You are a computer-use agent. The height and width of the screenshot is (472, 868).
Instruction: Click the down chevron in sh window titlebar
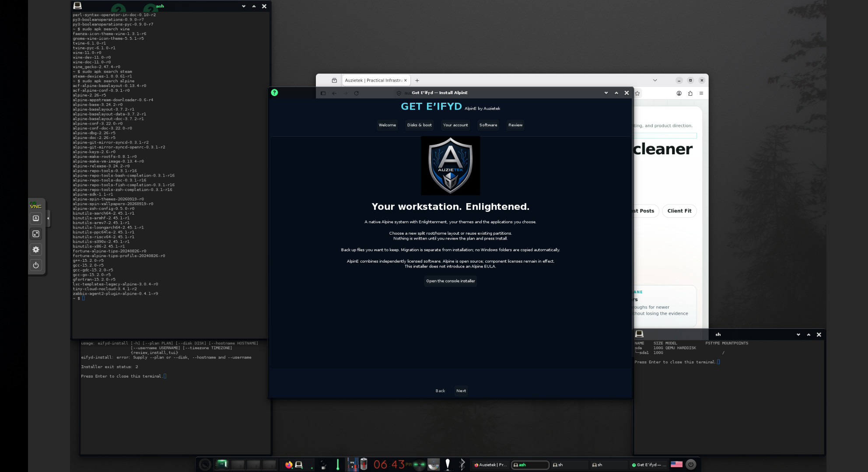point(798,335)
